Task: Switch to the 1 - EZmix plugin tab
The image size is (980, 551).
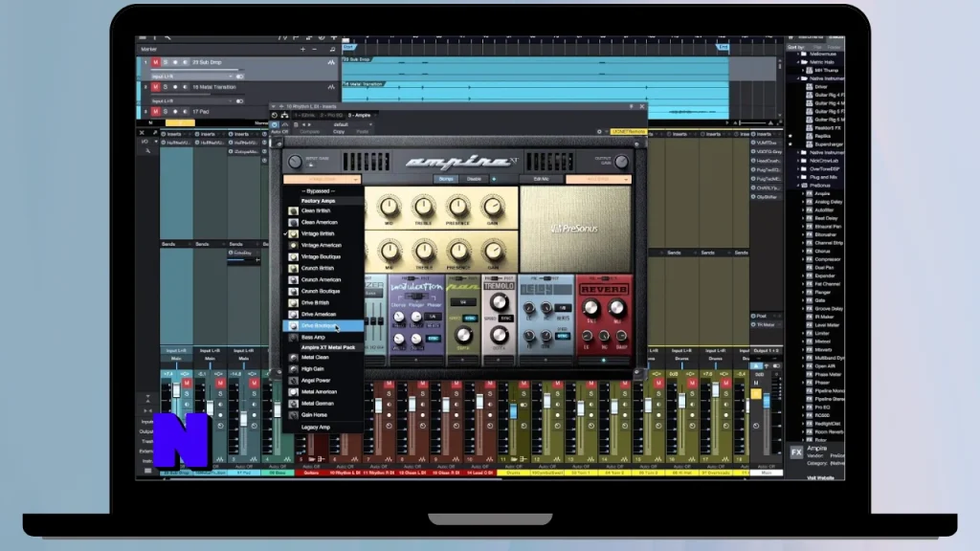Action: tap(304, 116)
